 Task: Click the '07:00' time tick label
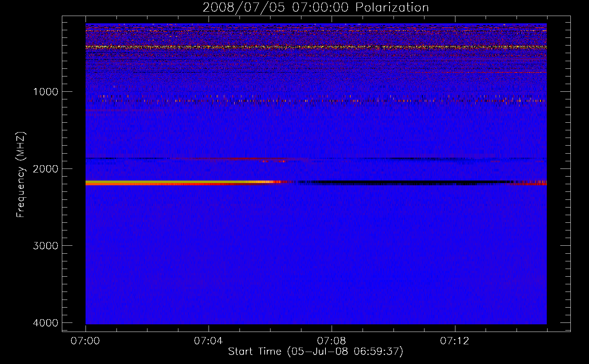tap(86, 341)
